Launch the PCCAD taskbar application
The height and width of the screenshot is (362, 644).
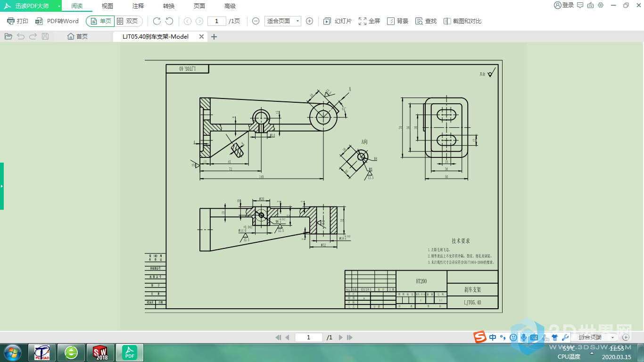pyautogui.click(x=42, y=353)
